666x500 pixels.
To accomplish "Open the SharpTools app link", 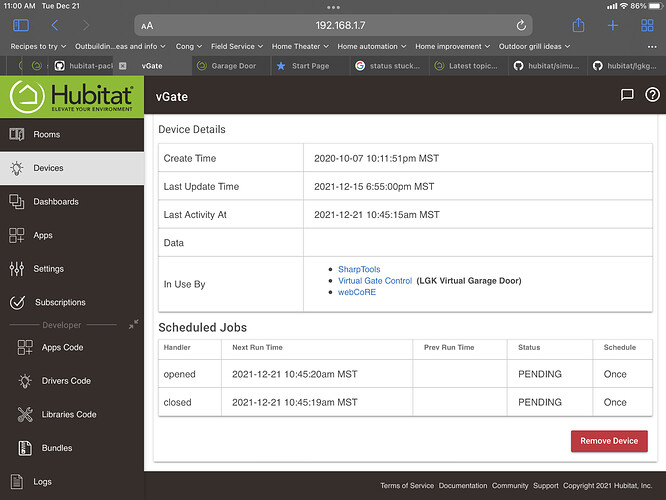I will [359, 269].
